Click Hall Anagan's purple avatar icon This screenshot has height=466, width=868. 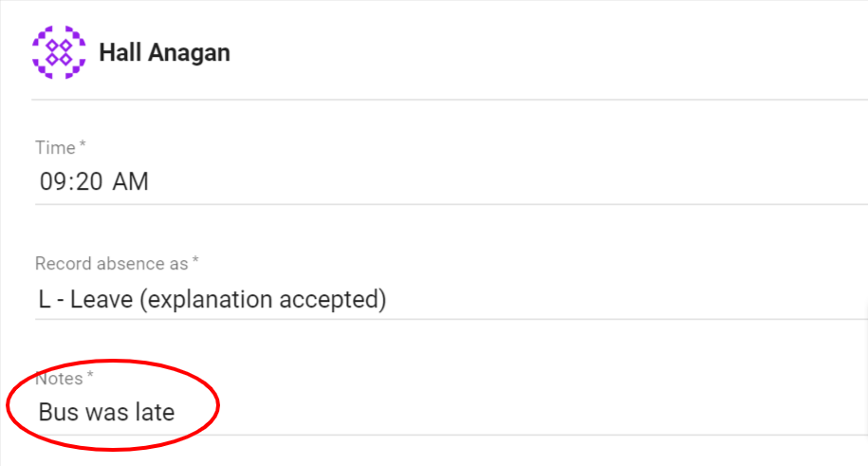59,52
